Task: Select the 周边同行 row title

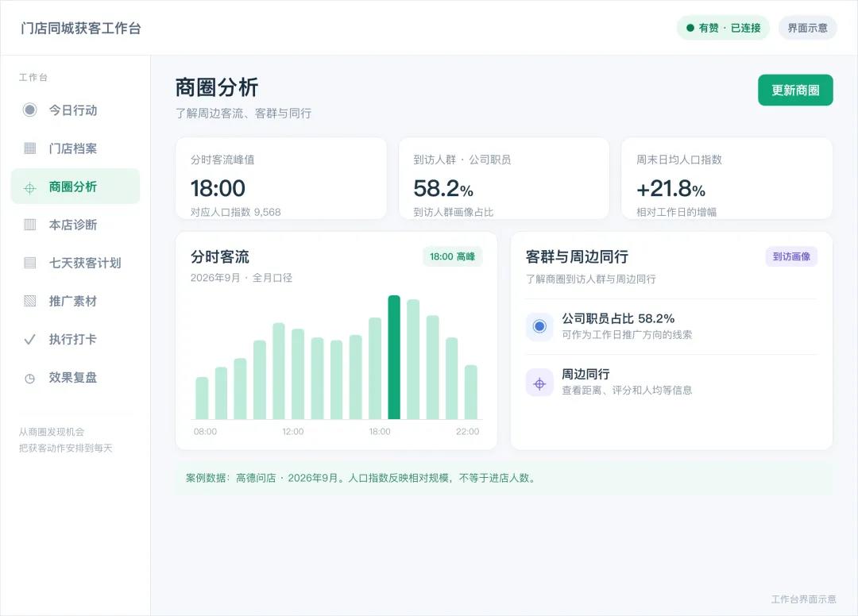Action: pyautogui.click(x=586, y=374)
